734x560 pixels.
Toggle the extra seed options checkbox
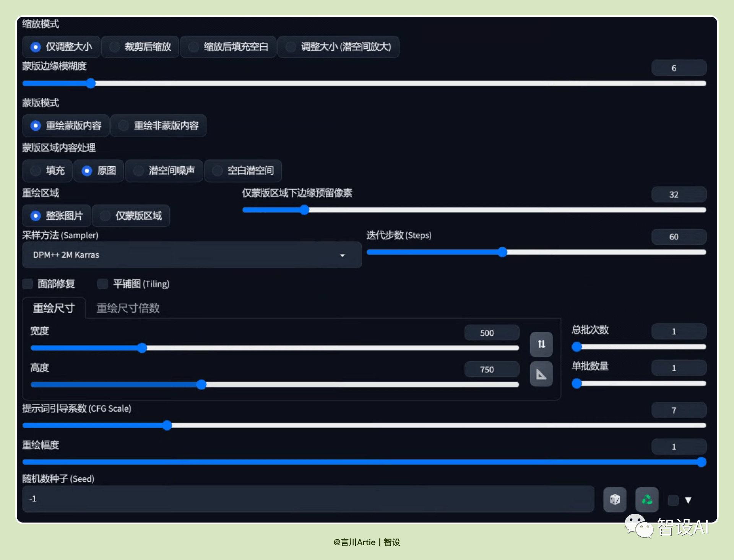673,500
